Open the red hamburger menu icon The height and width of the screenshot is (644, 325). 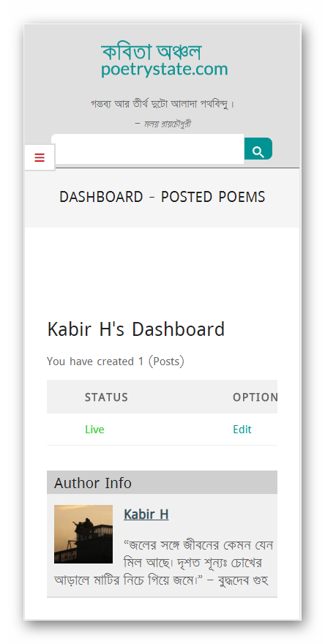40,157
